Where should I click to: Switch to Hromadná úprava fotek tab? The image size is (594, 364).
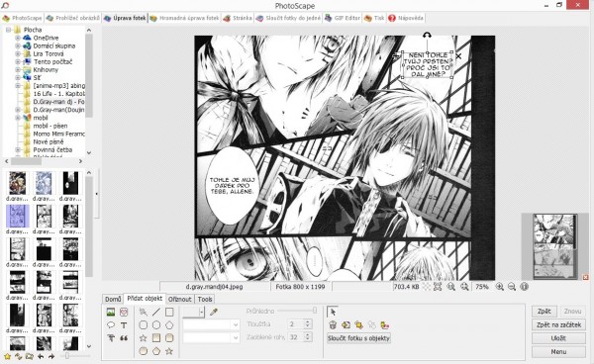[x=184, y=18]
